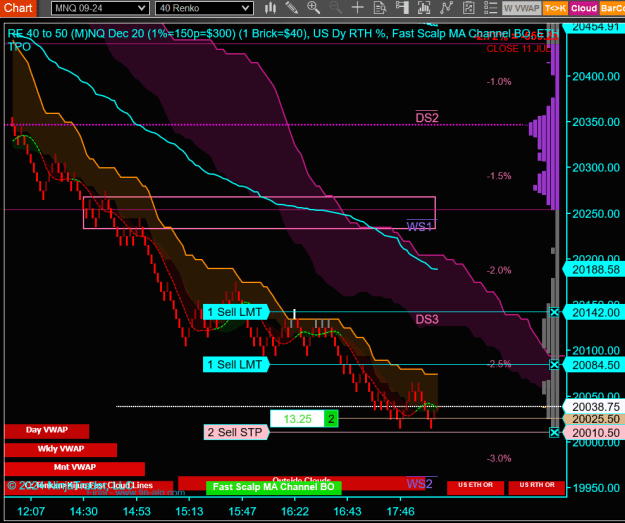Click the green position quantity 2 box
This screenshot has width=625, height=523.
tap(331, 419)
